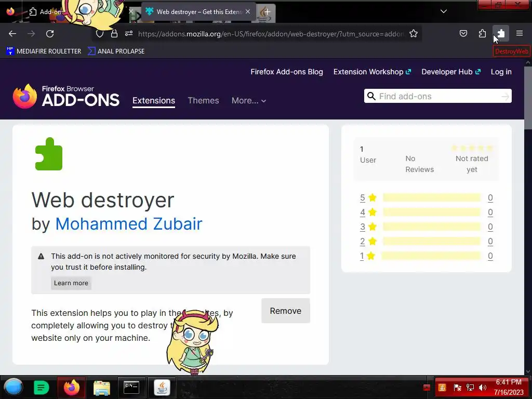
Task: Click the 5-star count zero
Action: 490,198
